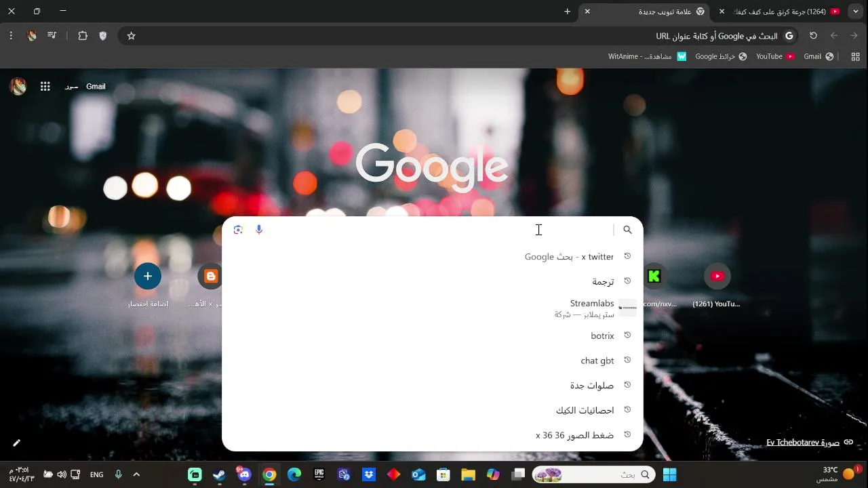Open Microsoft Store from the taskbar
The height and width of the screenshot is (488, 868).
(443, 474)
